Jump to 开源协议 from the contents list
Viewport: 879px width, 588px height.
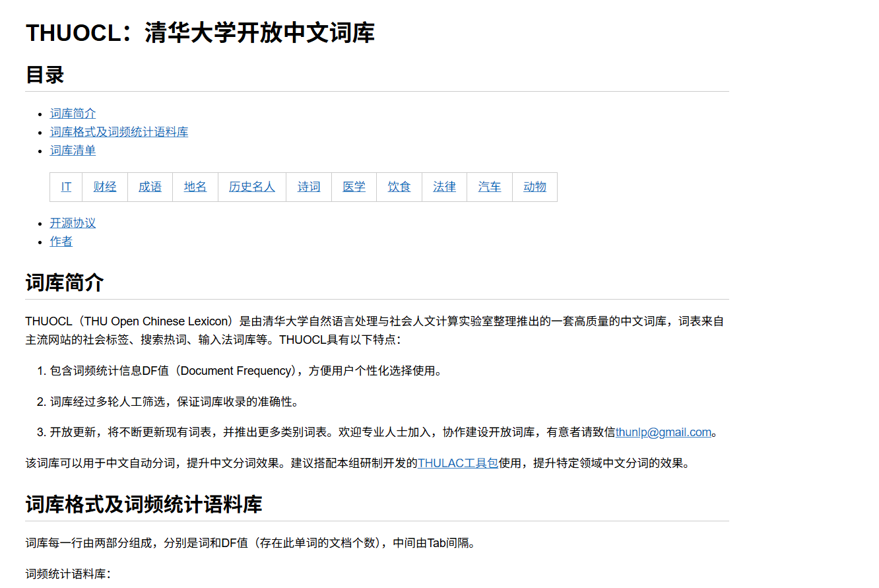[x=73, y=223]
